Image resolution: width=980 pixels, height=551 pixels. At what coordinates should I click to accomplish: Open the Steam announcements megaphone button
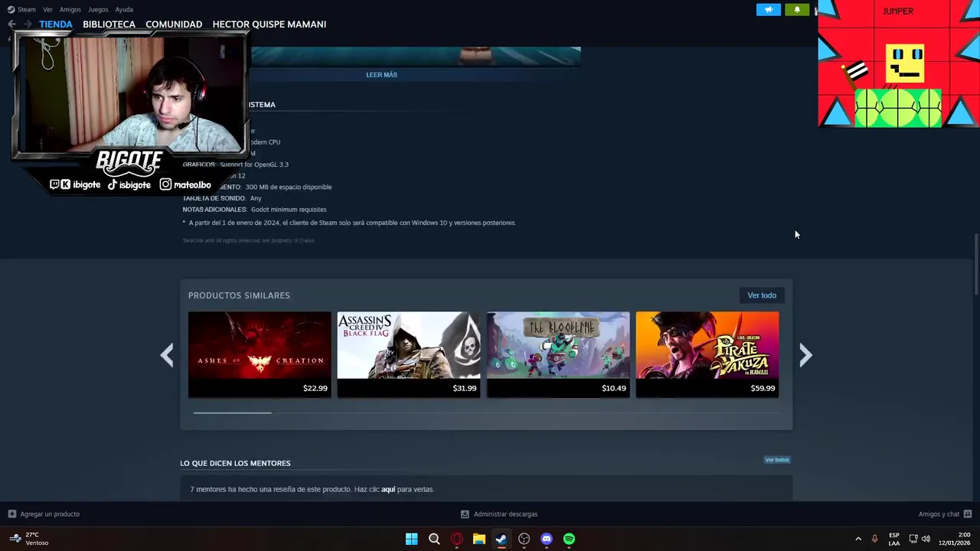[769, 10]
